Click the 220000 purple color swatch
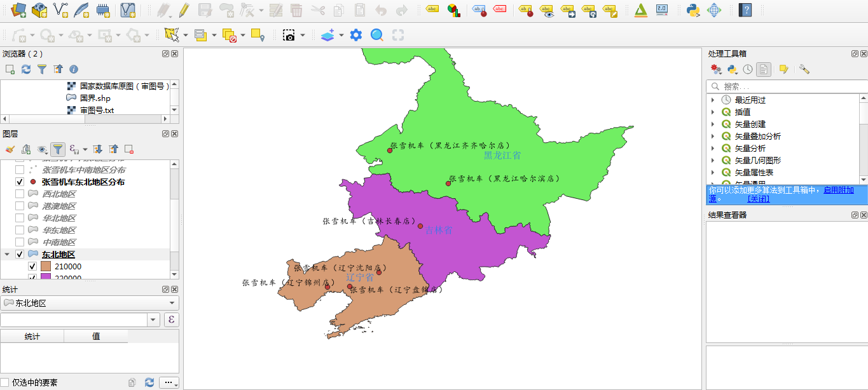868x390 pixels. pyautogui.click(x=46, y=278)
